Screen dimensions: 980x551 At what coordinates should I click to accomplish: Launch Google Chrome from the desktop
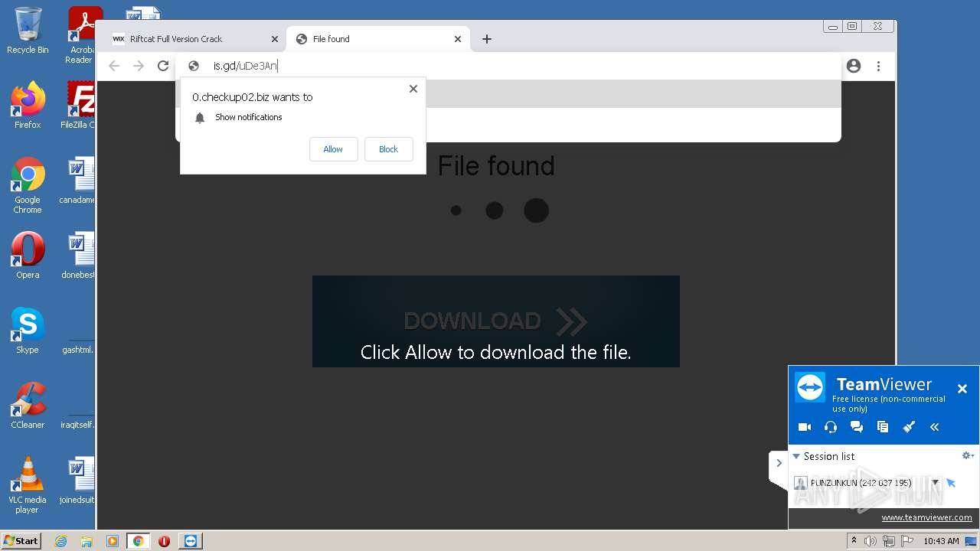point(28,185)
